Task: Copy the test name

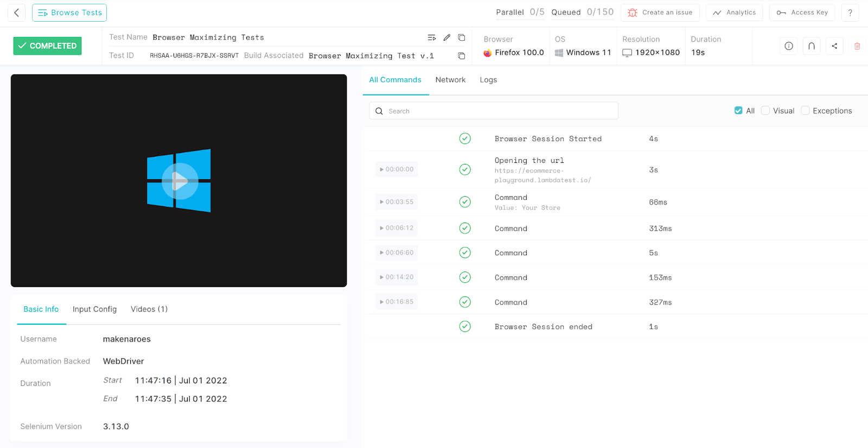Action: coord(462,37)
